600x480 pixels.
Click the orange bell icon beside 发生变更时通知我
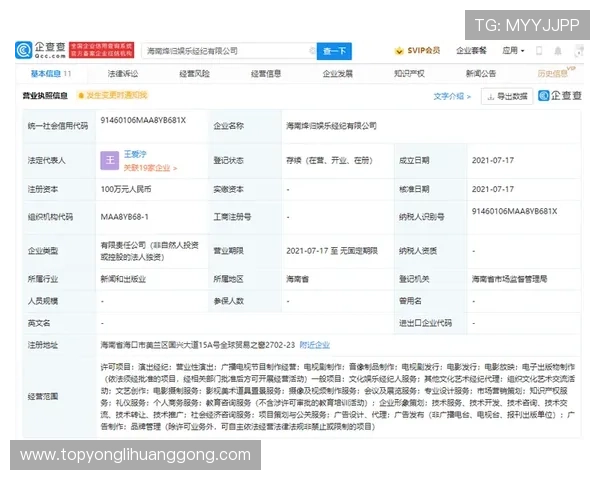[81, 95]
